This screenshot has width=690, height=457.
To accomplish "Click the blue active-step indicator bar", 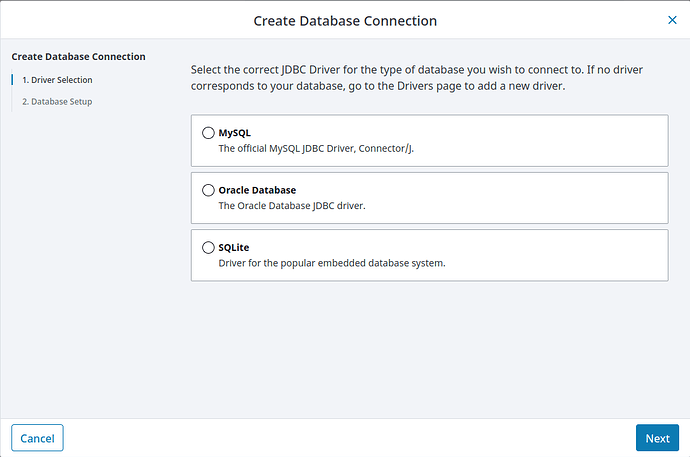I will coord(13,79).
